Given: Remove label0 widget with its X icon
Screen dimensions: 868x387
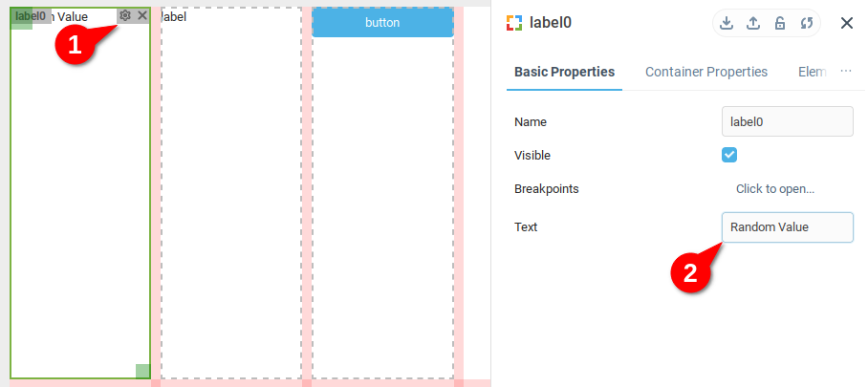Looking at the screenshot, I should point(142,16).
